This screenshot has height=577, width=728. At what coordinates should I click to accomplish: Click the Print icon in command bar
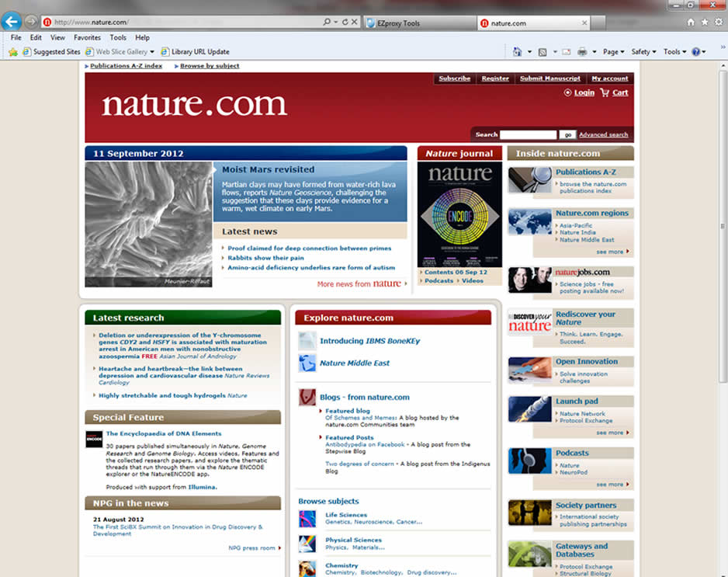click(582, 52)
